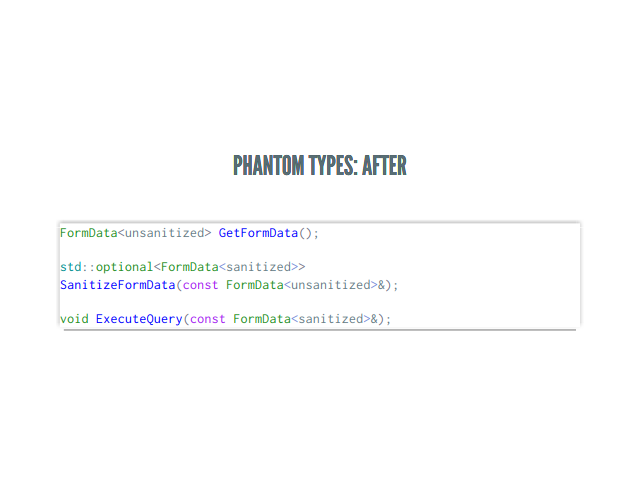Screen dimensions: 640x494
Task: Click FormData in the ExecuteQuery parameter
Action: coord(261,319)
